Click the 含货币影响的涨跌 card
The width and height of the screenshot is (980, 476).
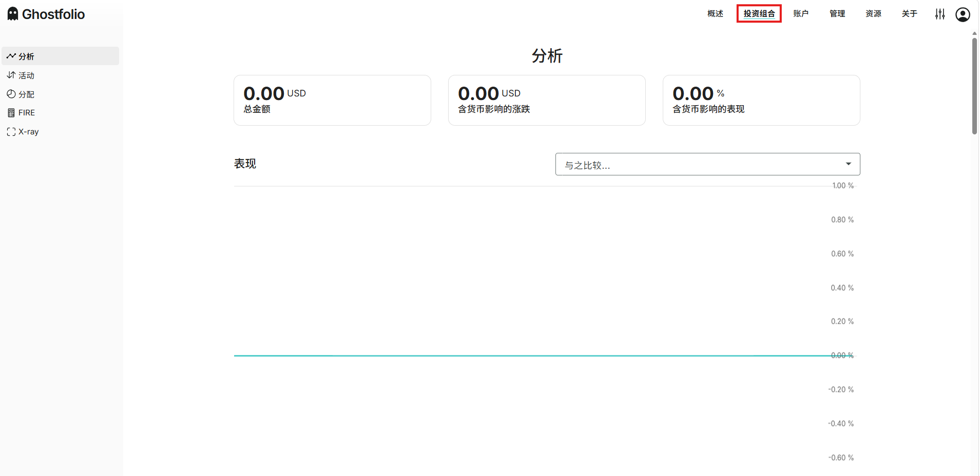point(547,100)
